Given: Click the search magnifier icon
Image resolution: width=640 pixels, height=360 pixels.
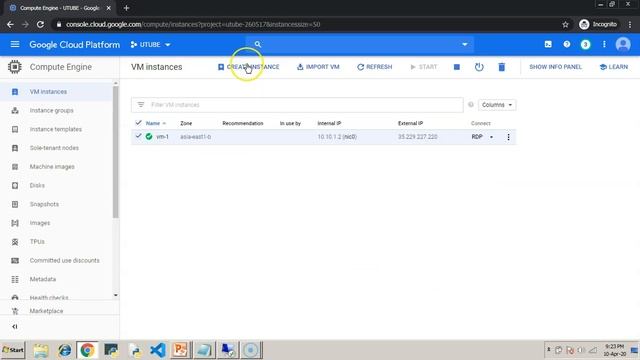Looking at the screenshot, I should coord(258,44).
